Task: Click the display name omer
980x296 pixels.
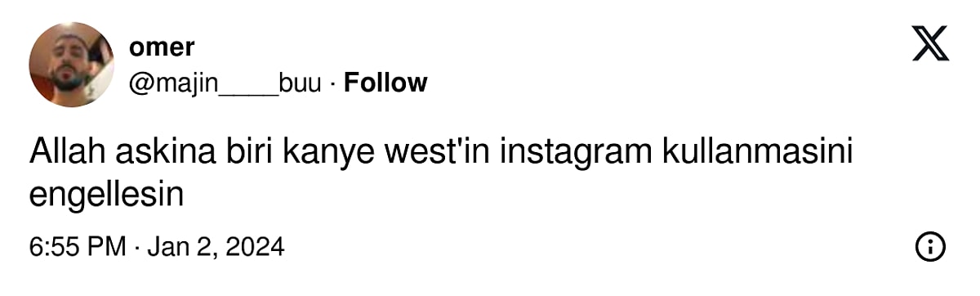Action: [x=162, y=47]
